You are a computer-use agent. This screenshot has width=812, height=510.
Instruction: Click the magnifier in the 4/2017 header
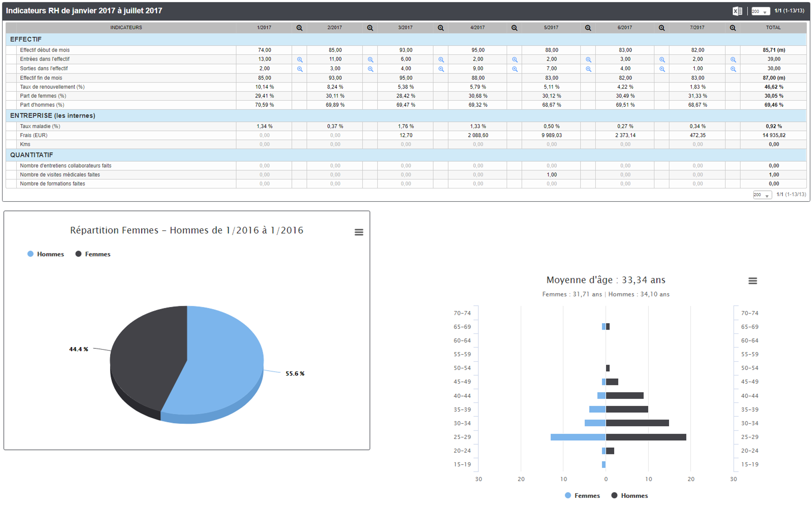514,28
